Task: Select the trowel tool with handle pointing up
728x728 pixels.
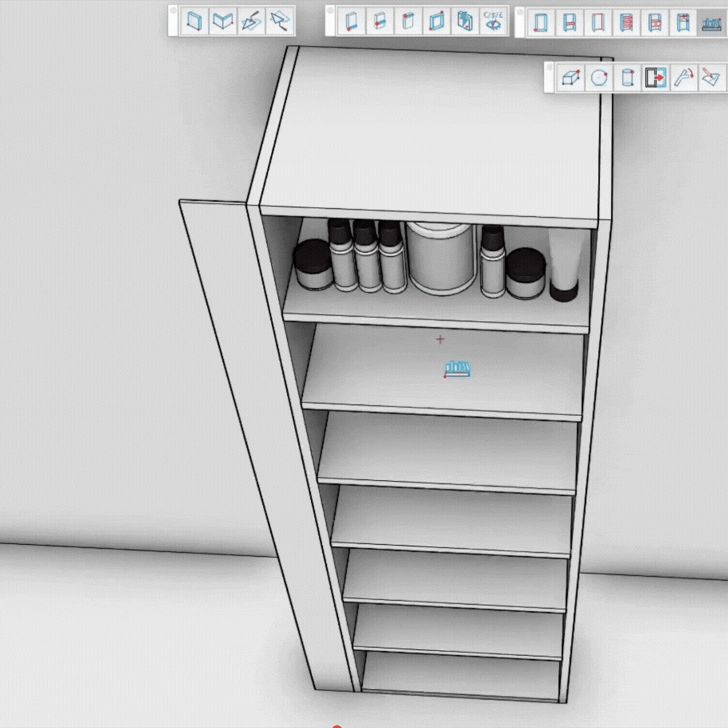Action: pos(251,22)
